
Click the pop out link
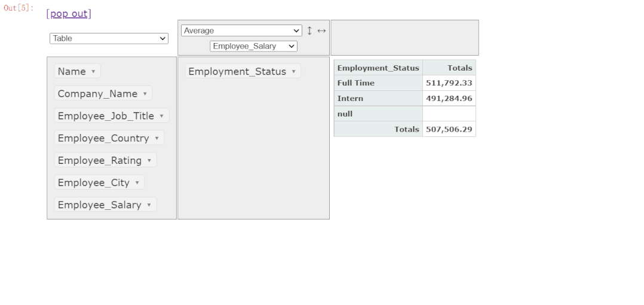[x=69, y=14]
